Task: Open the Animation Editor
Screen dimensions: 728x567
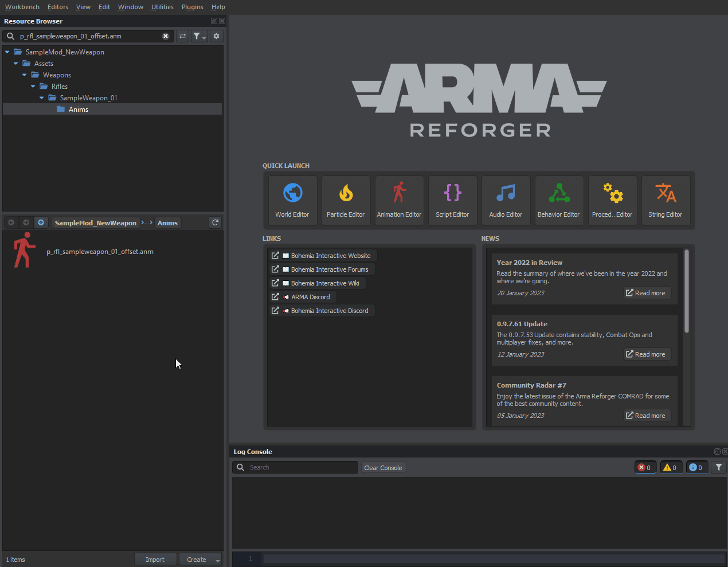Action: coord(399,201)
